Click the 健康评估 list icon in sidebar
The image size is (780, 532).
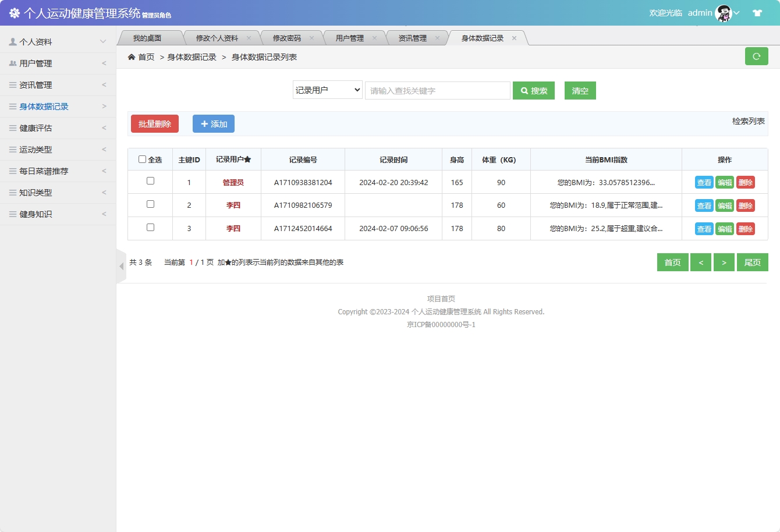pos(13,127)
